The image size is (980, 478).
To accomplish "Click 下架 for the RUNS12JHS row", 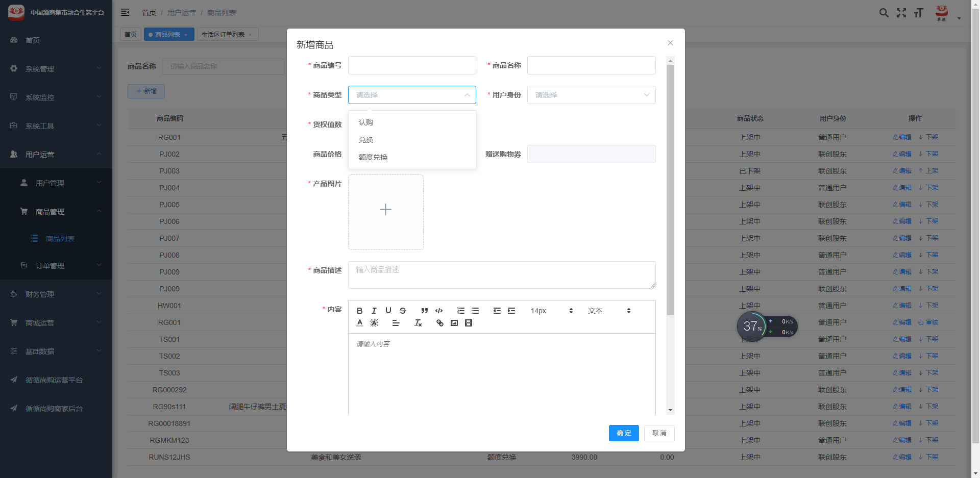I will point(928,457).
